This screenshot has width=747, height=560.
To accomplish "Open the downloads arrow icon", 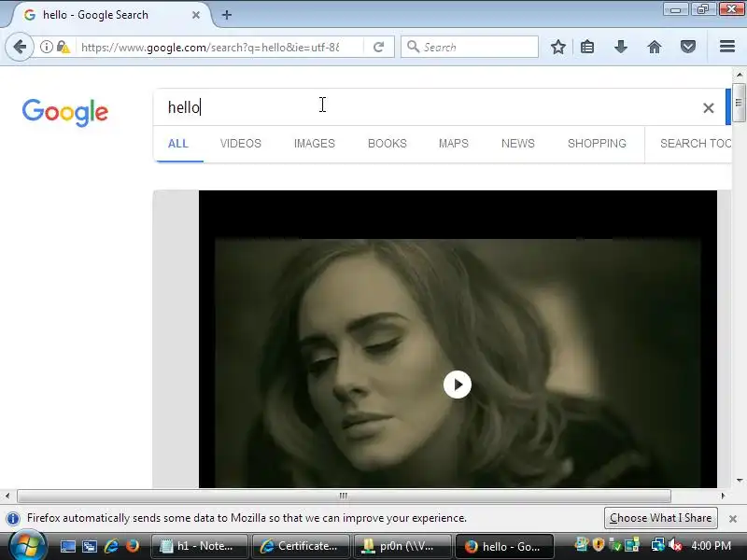I will tap(620, 47).
